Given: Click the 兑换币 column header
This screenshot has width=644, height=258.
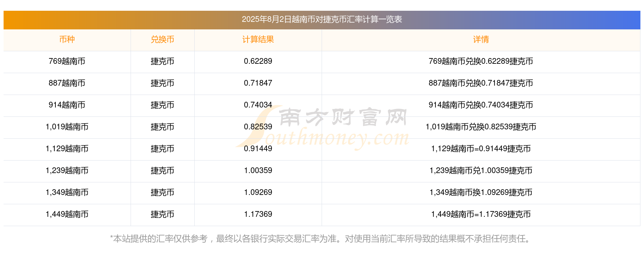Looking at the screenshot, I should (162, 39).
